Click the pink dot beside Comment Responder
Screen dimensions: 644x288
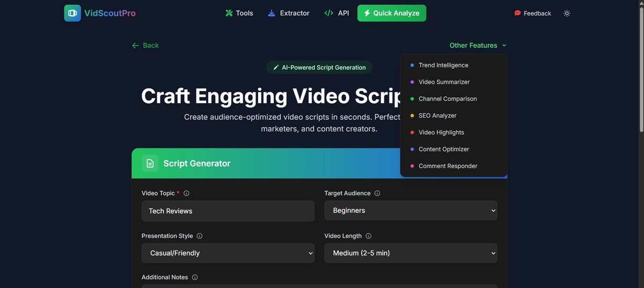click(412, 166)
